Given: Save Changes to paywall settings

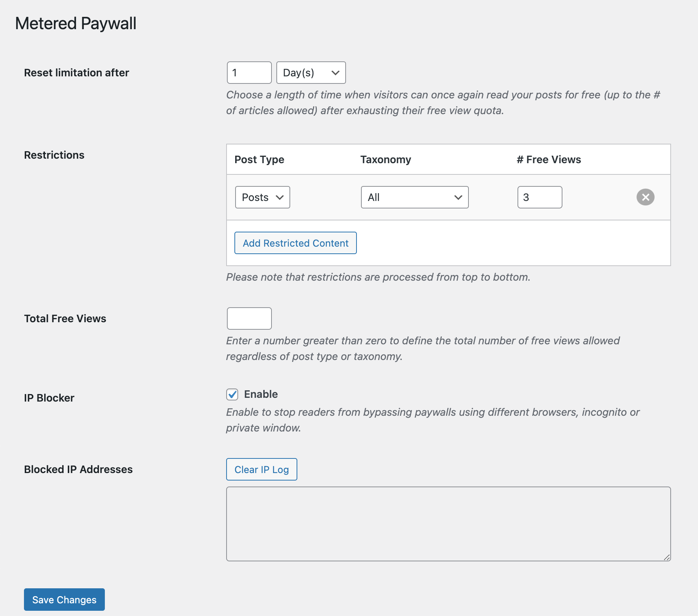Looking at the screenshot, I should click(x=64, y=600).
